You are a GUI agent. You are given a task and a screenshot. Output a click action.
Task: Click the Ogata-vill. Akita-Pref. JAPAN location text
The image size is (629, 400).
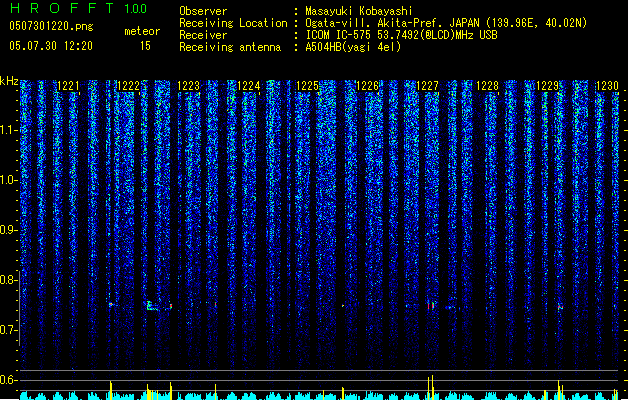[x=446, y=23]
